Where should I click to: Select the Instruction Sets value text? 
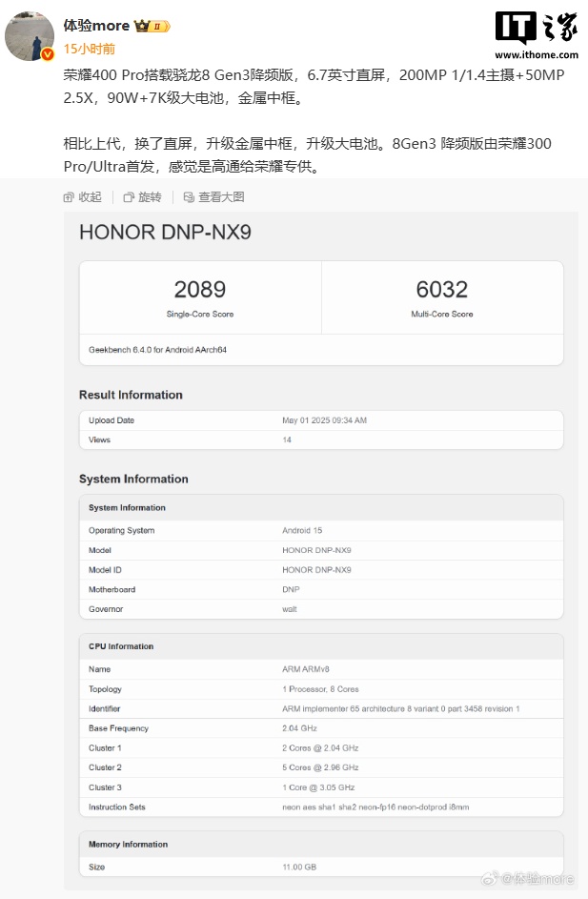(x=375, y=807)
